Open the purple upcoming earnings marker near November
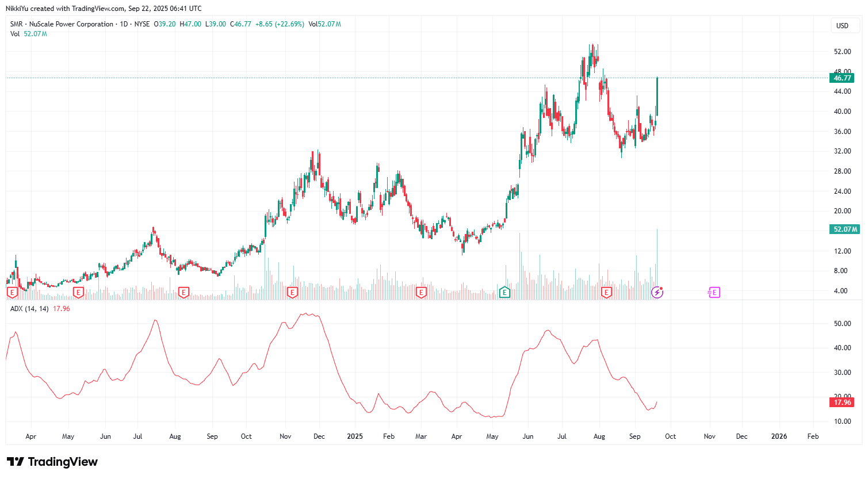 [714, 293]
